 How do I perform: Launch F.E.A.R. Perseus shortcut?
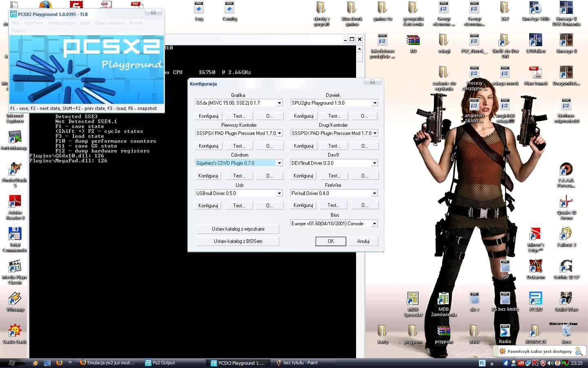pyautogui.click(x=566, y=175)
